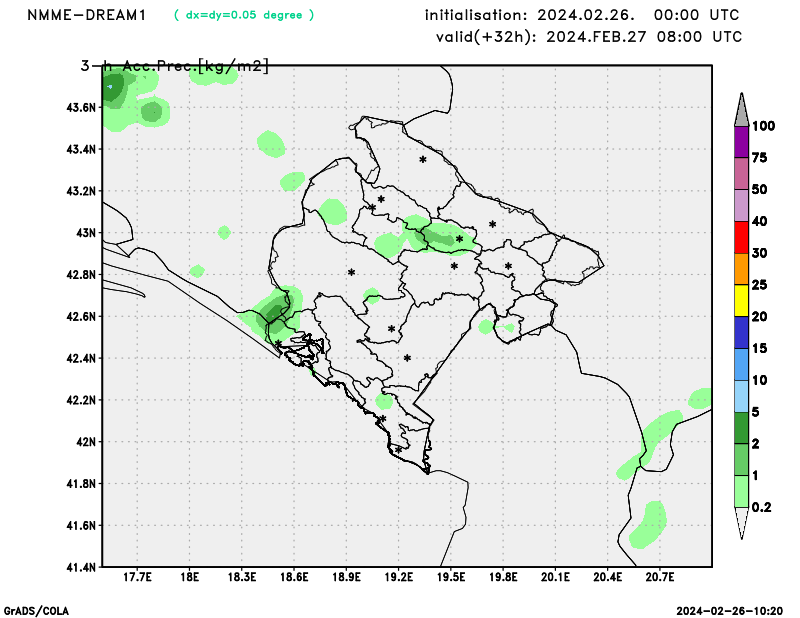Click the orange 25–30 colorbar swatch
The width and height of the screenshot is (800, 618).
(741, 269)
